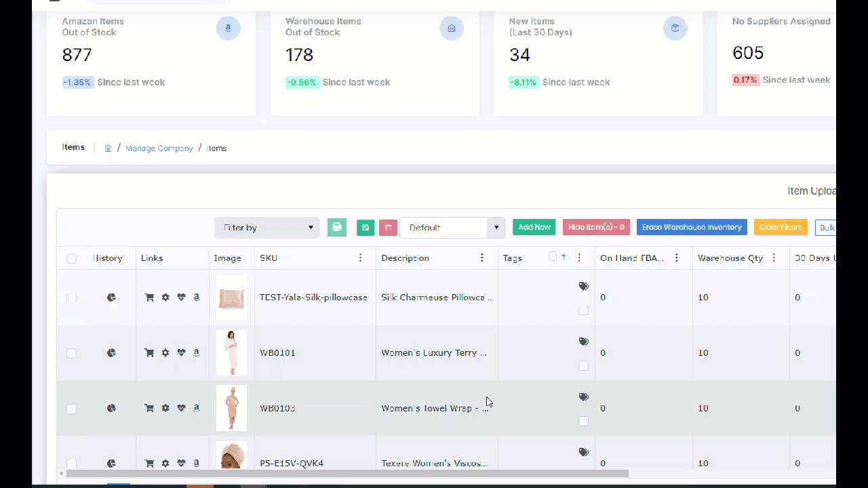
Task: Toggle tag checkbox in WB0103 row
Action: click(583, 422)
